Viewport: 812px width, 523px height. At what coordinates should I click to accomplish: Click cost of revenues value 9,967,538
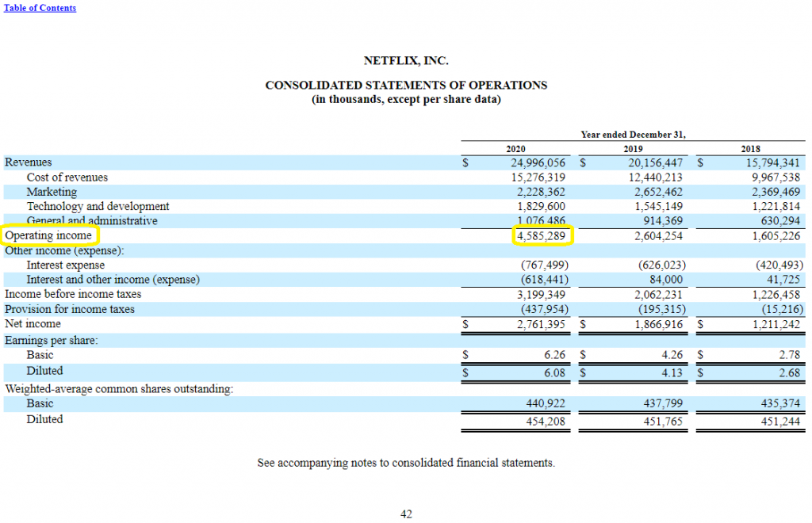(x=776, y=178)
